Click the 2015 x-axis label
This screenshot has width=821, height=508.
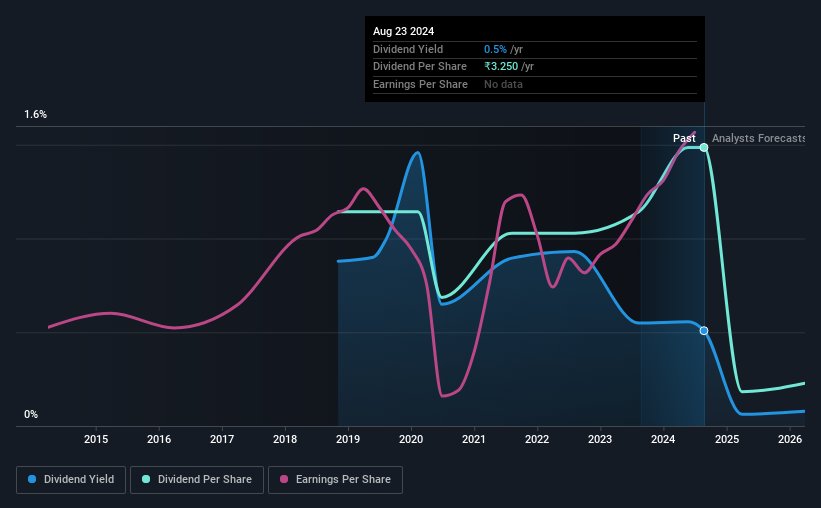coord(96,439)
